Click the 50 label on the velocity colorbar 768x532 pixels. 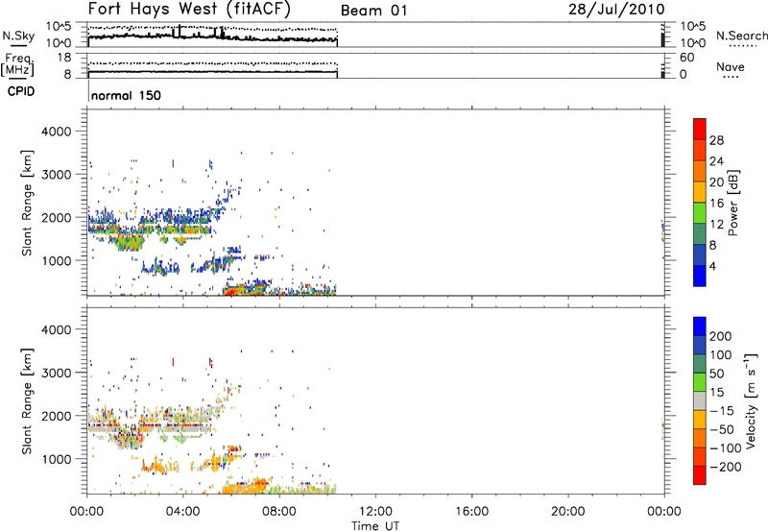click(x=716, y=374)
